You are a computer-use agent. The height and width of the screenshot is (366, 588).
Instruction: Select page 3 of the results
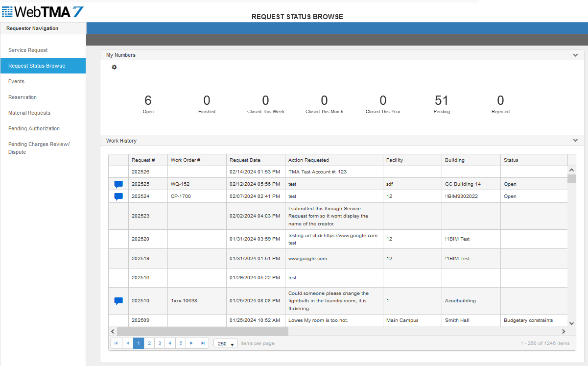(160, 343)
